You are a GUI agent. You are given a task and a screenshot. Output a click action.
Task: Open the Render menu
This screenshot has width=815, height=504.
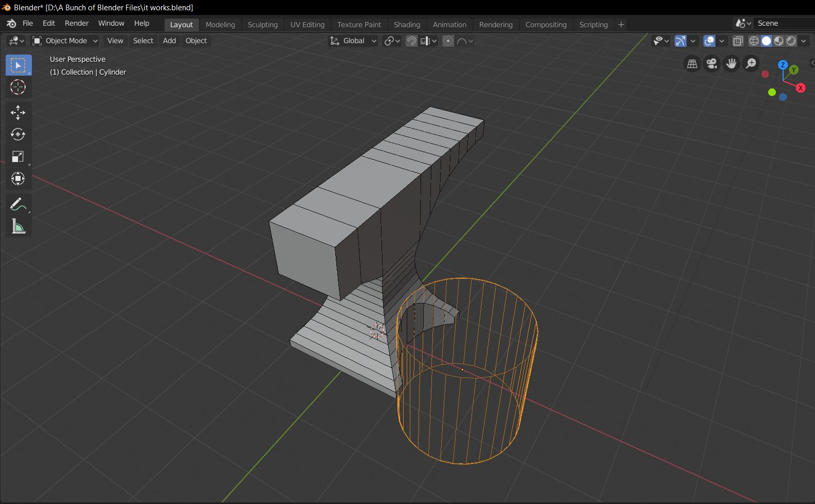click(77, 23)
